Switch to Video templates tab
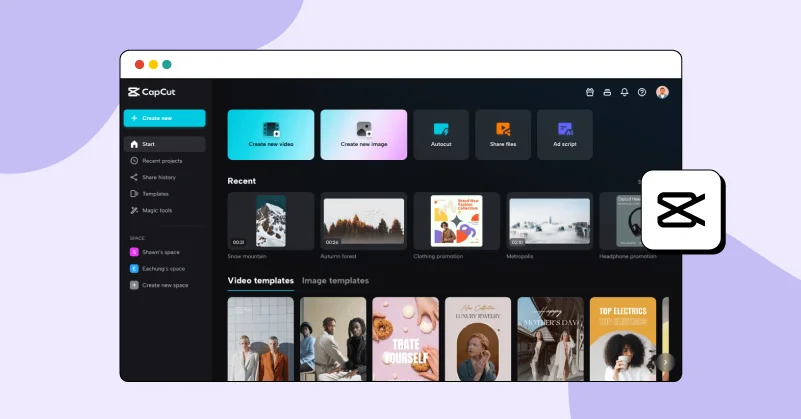This screenshot has width=801, height=419. (x=261, y=281)
